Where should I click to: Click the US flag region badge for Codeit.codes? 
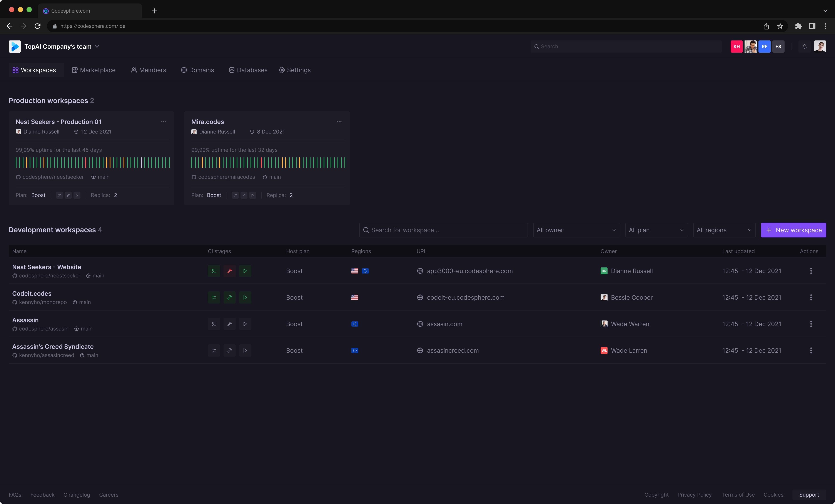[355, 297]
